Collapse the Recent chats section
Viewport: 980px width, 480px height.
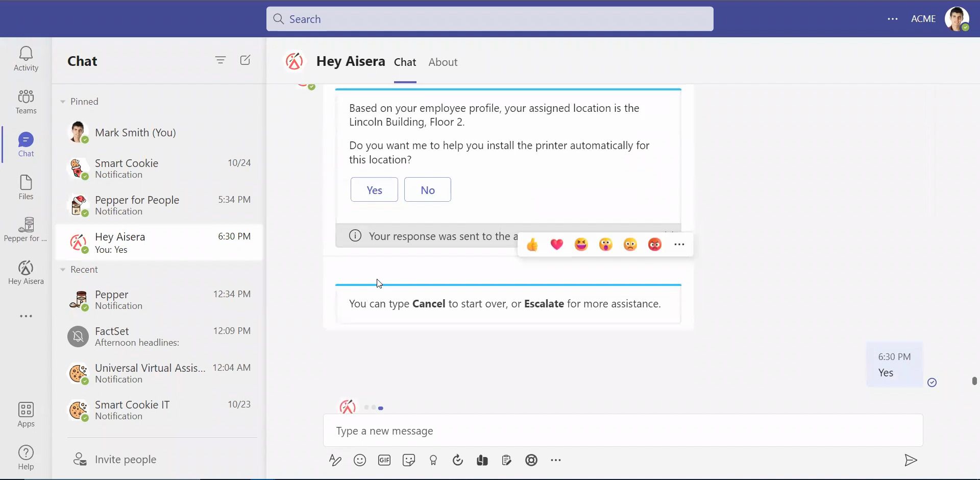(63, 270)
